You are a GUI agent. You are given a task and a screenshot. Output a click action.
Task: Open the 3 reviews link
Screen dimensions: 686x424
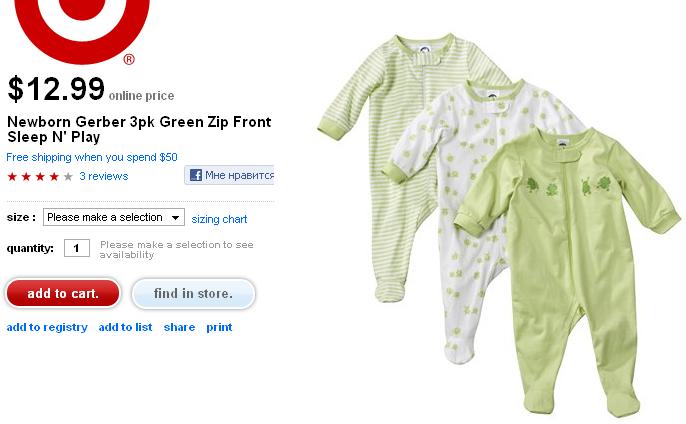click(x=104, y=176)
